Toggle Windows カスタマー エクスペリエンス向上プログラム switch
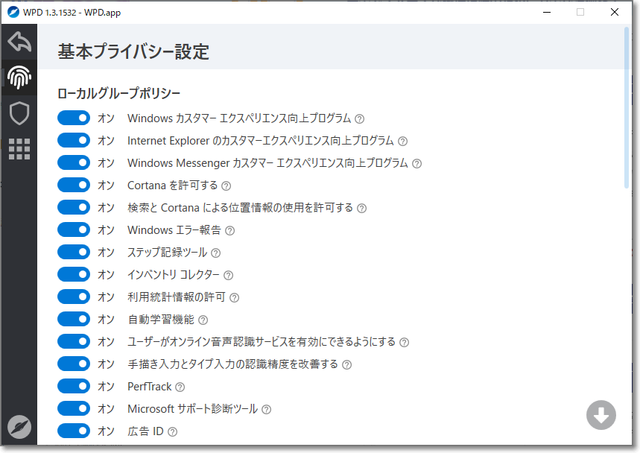This screenshot has width=640, height=453. click(x=74, y=118)
